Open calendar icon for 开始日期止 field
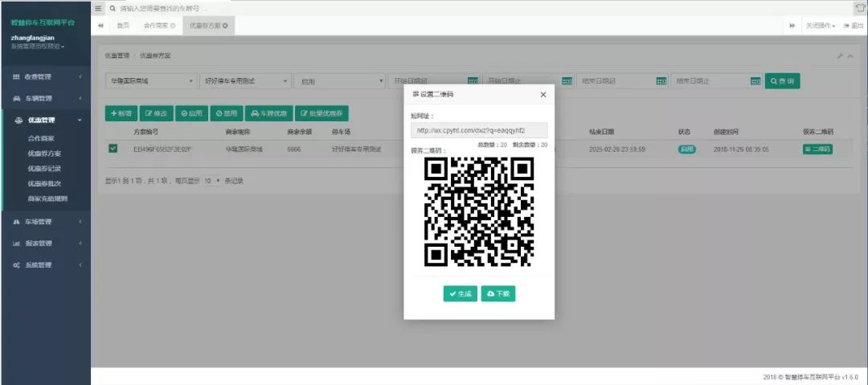This screenshot has width=868, height=385. coord(567,81)
